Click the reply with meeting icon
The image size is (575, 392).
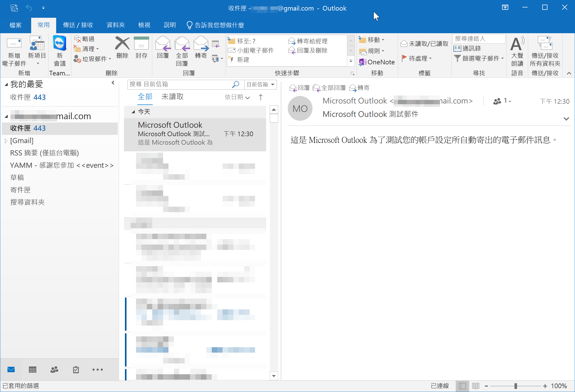(216, 44)
